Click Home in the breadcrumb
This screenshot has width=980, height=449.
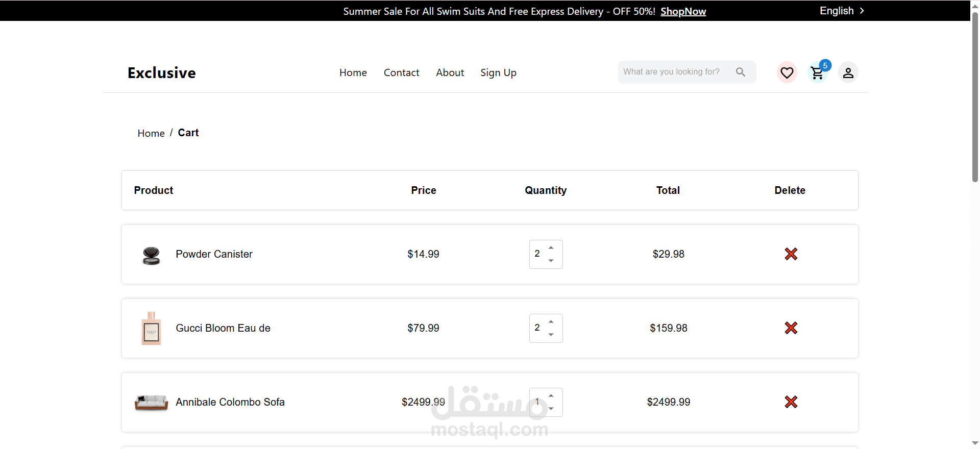coord(151,133)
